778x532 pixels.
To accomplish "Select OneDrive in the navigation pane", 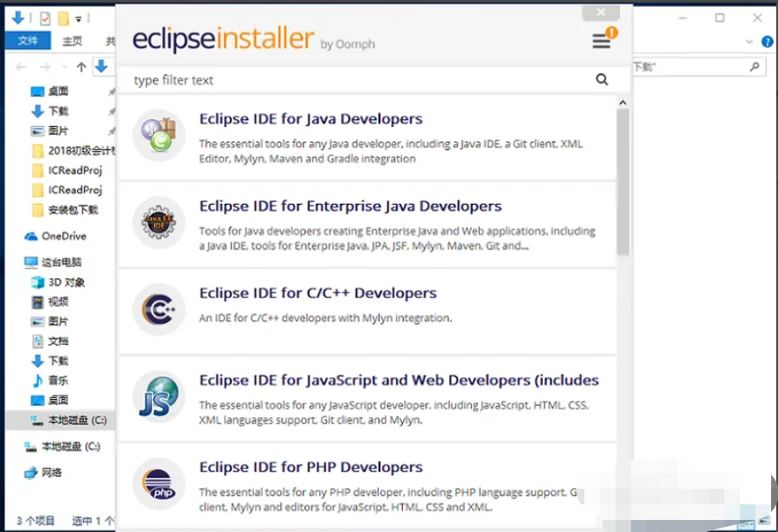I will pos(63,236).
